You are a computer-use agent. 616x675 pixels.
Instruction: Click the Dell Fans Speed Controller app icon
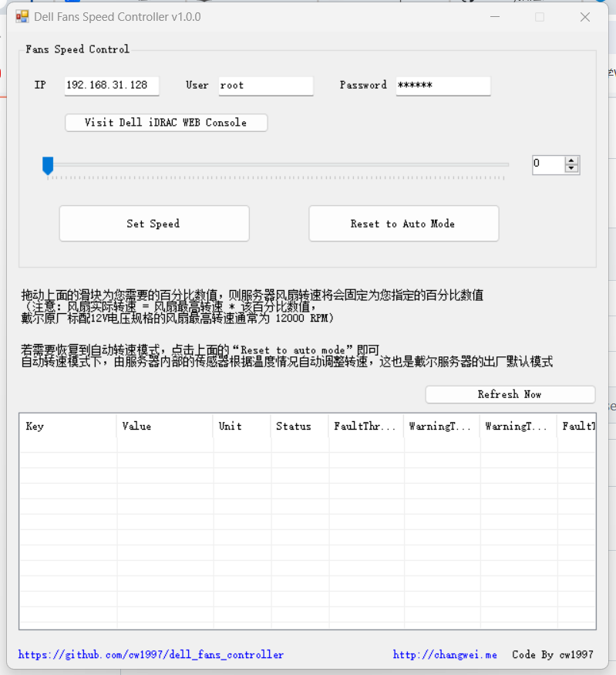coord(22,17)
